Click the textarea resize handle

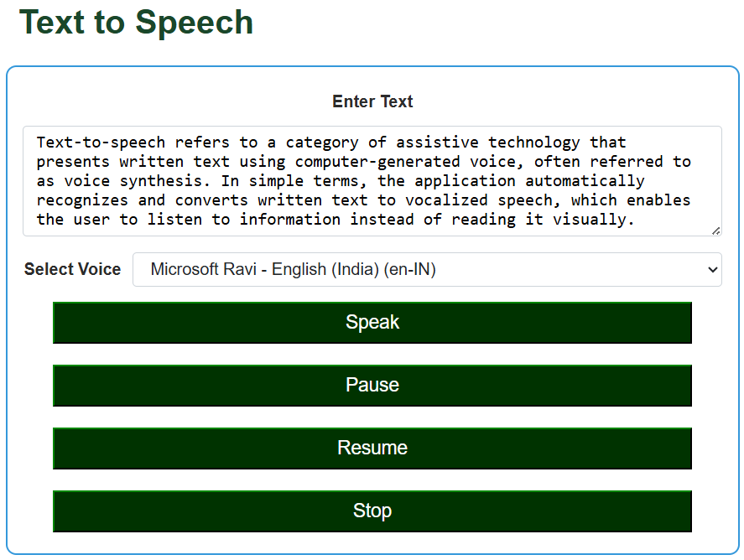coord(716,231)
